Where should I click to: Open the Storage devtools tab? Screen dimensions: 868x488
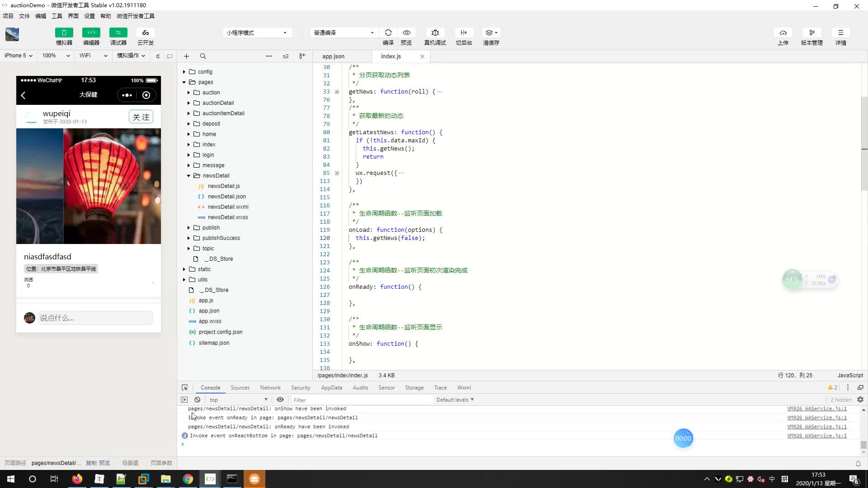pyautogui.click(x=414, y=388)
